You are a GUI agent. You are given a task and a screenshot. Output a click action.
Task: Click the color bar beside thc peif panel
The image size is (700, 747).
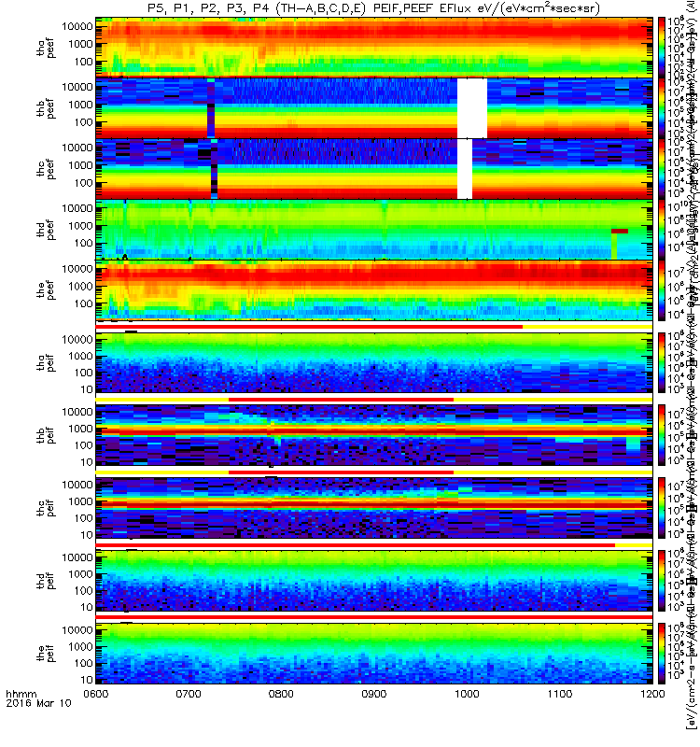click(662, 508)
